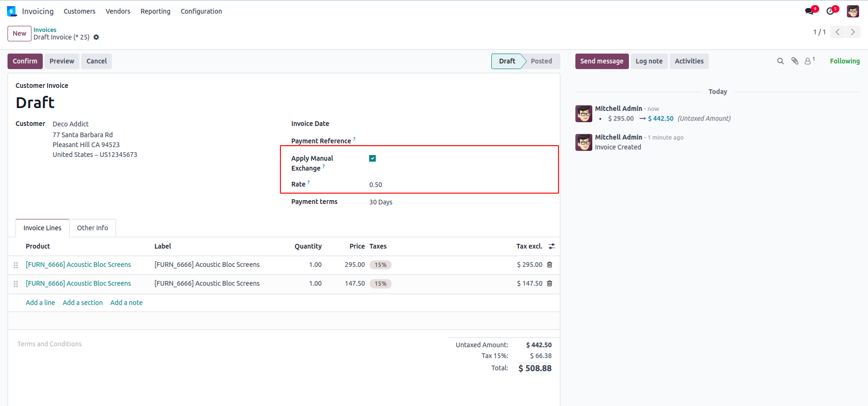Delete the $ 295.00 invoice line
The height and width of the screenshot is (406, 868).
tap(550, 265)
